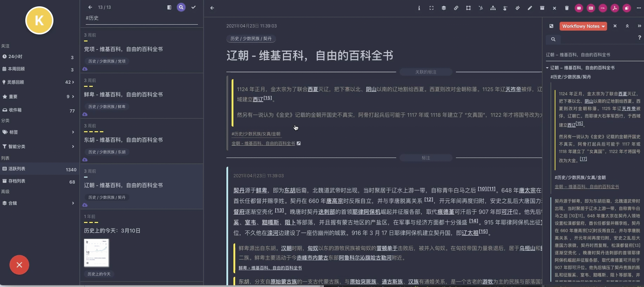Open the 党项 note in list

coord(123,49)
